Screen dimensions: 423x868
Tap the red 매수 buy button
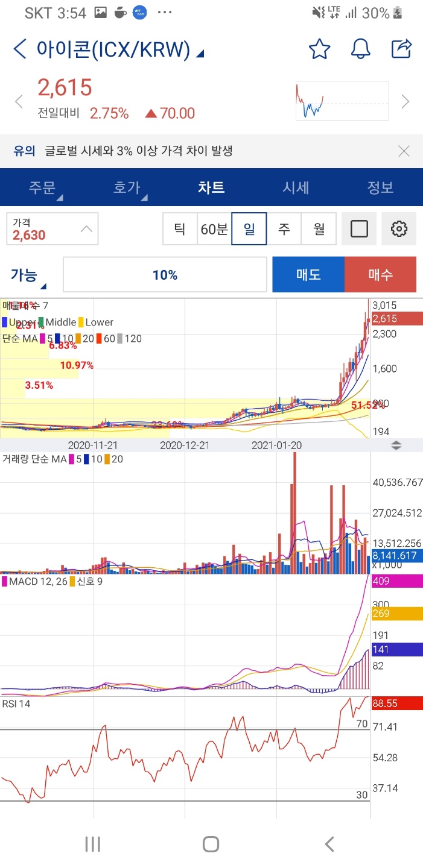click(380, 275)
